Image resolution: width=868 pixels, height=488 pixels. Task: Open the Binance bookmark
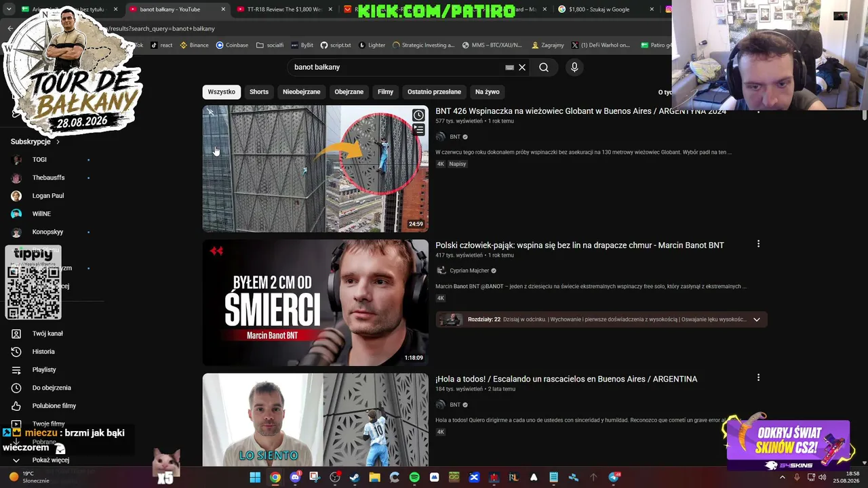[x=193, y=45]
